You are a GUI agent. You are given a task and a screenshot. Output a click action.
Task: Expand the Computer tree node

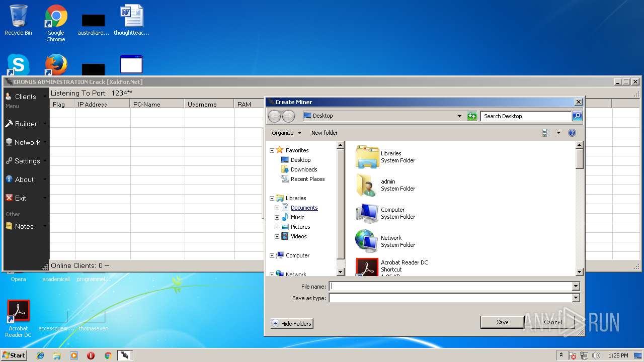tap(272, 255)
